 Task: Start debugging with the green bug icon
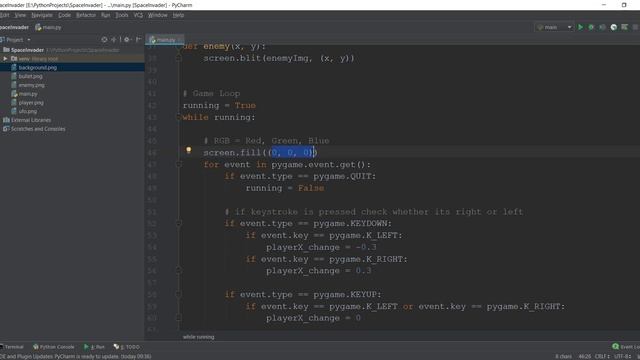pos(591,27)
